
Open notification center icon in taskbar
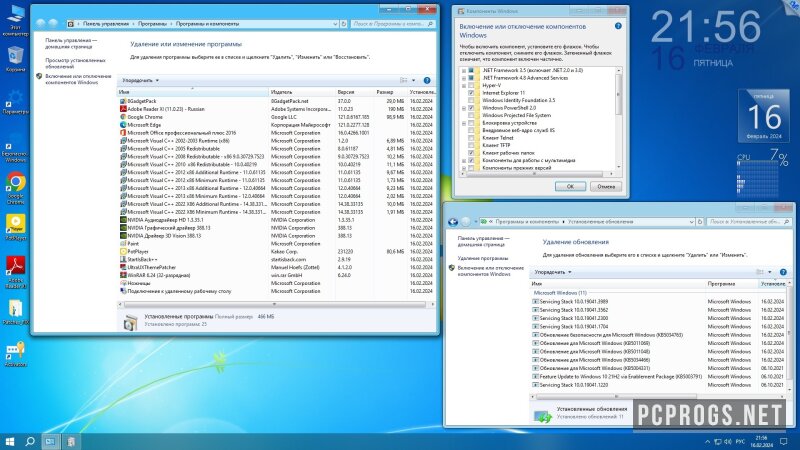coord(784,441)
